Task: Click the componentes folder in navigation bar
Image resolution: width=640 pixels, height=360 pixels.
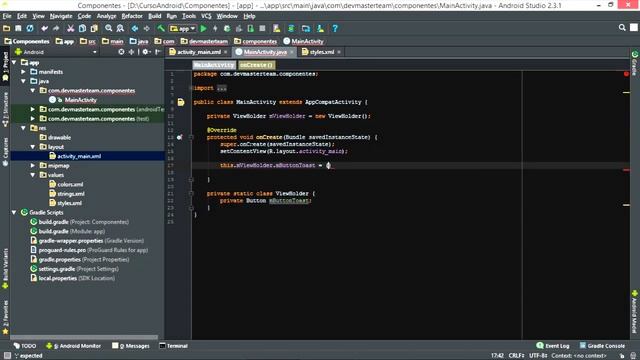Action: click(x=256, y=42)
